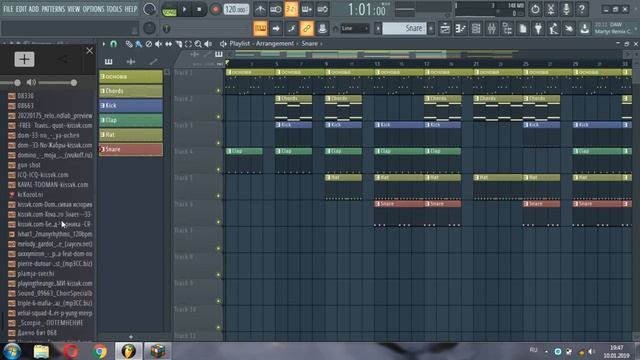Open the Browser view icon
Screen dimensions: 640x360
(507, 28)
